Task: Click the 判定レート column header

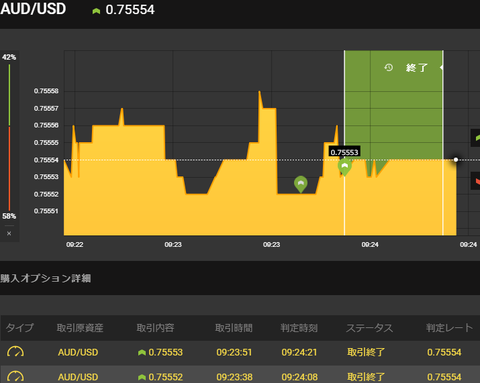Action: click(449, 328)
